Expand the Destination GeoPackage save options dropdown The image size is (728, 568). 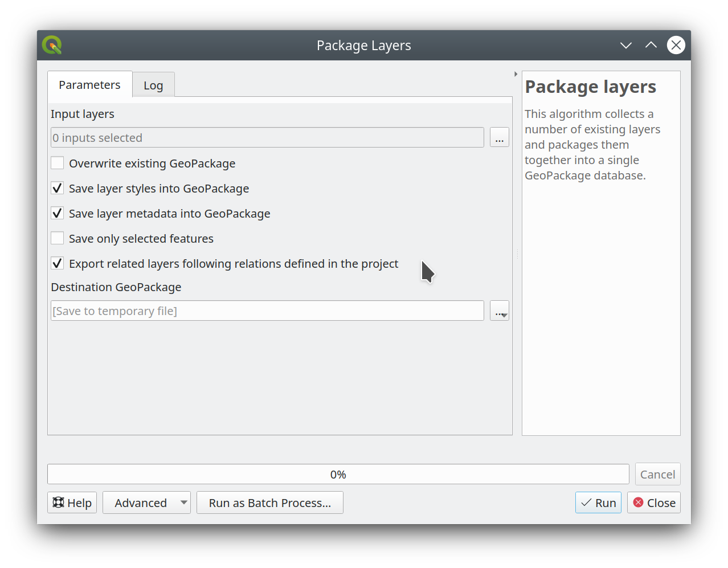point(500,311)
